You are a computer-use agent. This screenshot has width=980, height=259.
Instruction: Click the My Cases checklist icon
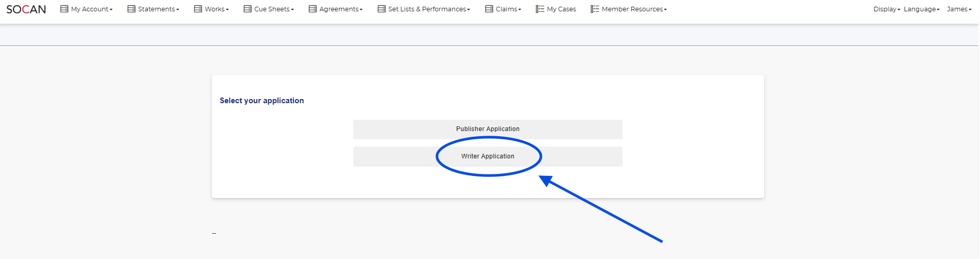[x=540, y=9]
